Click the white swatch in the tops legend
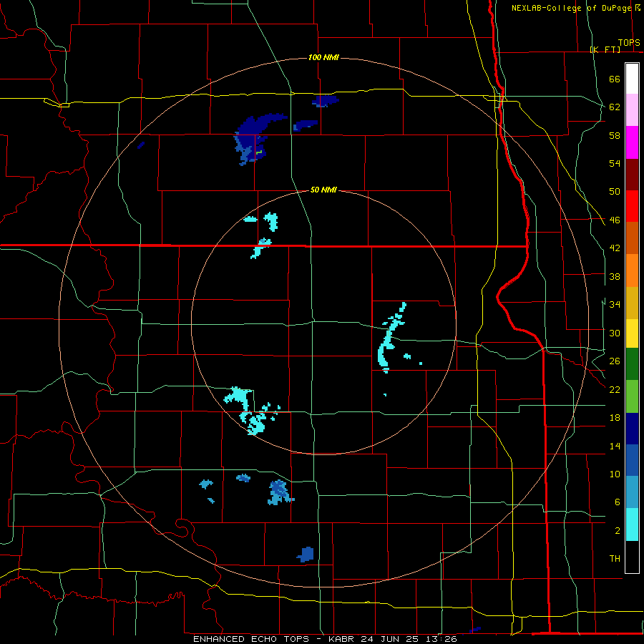 [x=632, y=79]
